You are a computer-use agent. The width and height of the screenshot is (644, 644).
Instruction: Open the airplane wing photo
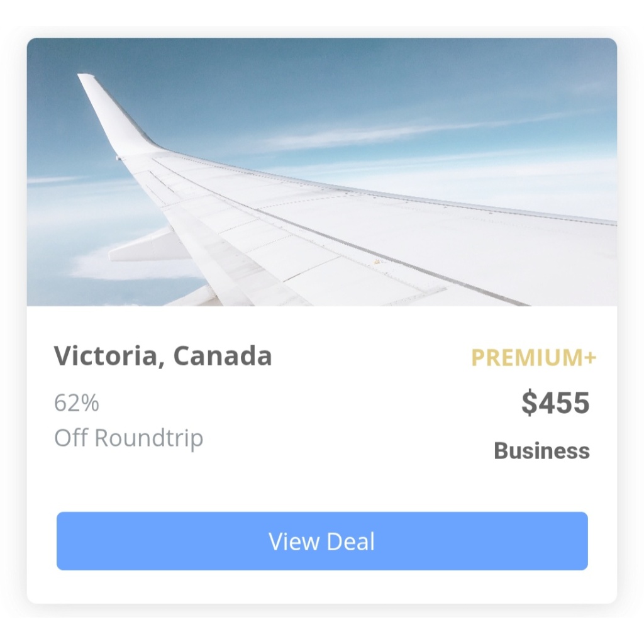pos(322,172)
